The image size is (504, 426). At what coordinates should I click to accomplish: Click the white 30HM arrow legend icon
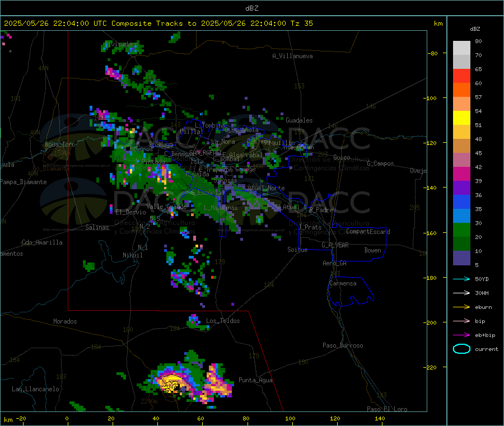click(461, 293)
